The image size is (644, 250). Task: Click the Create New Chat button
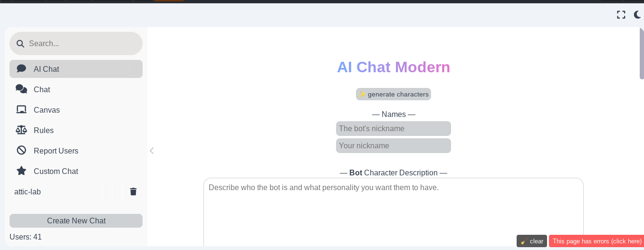tap(76, 221)
